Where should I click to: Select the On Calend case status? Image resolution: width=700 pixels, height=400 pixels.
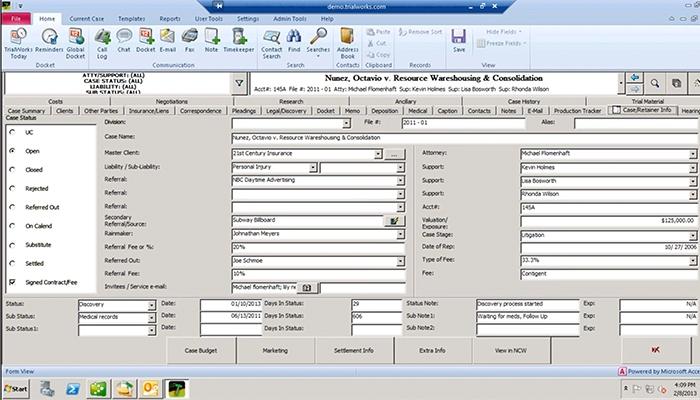pos(12,226)
